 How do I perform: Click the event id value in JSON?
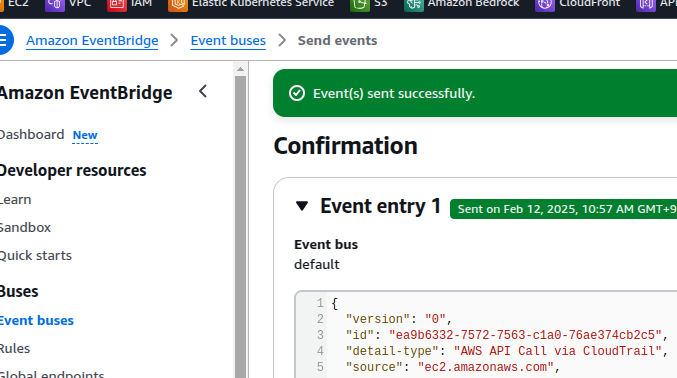[x=525, y=335]
